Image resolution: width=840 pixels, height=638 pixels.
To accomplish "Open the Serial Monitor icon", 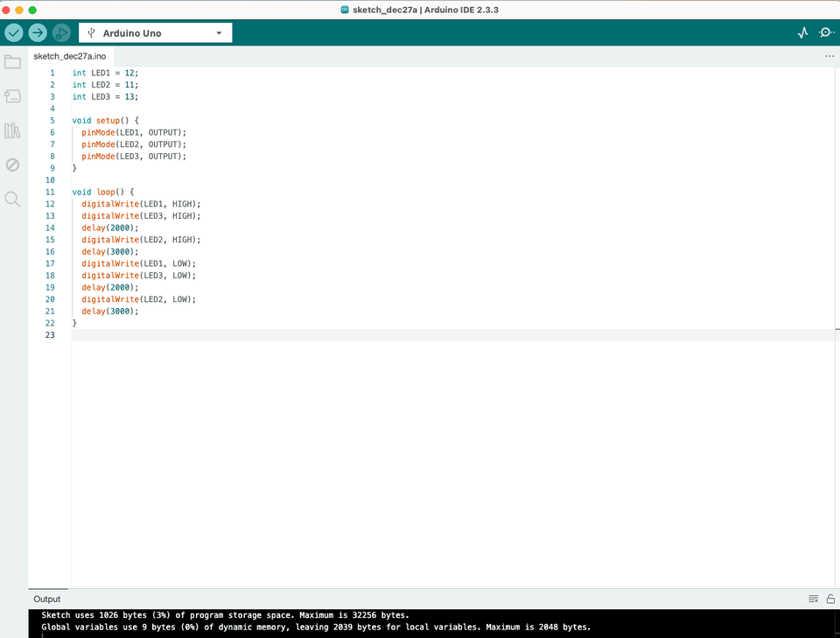I will [x=826, y=32].
